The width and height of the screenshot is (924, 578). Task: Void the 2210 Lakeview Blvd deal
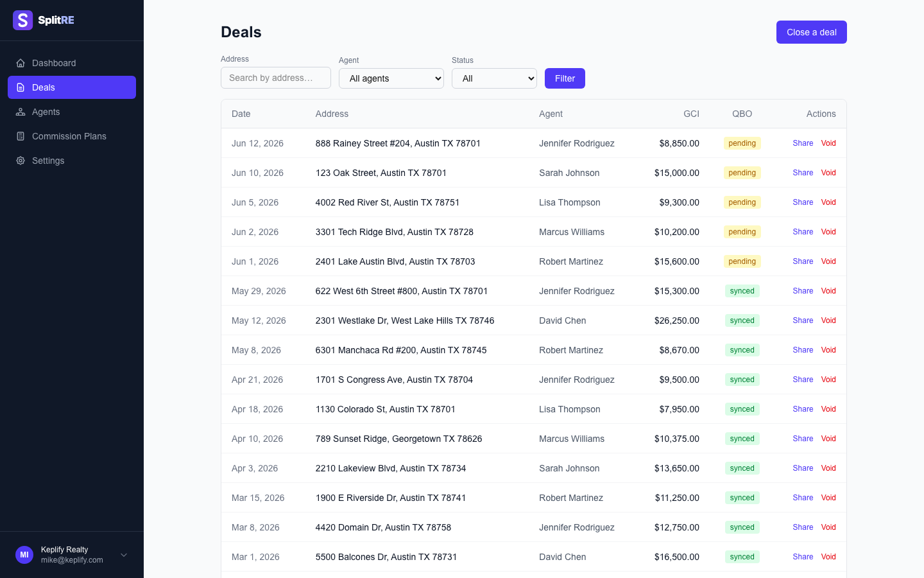[x=828, y=468]
